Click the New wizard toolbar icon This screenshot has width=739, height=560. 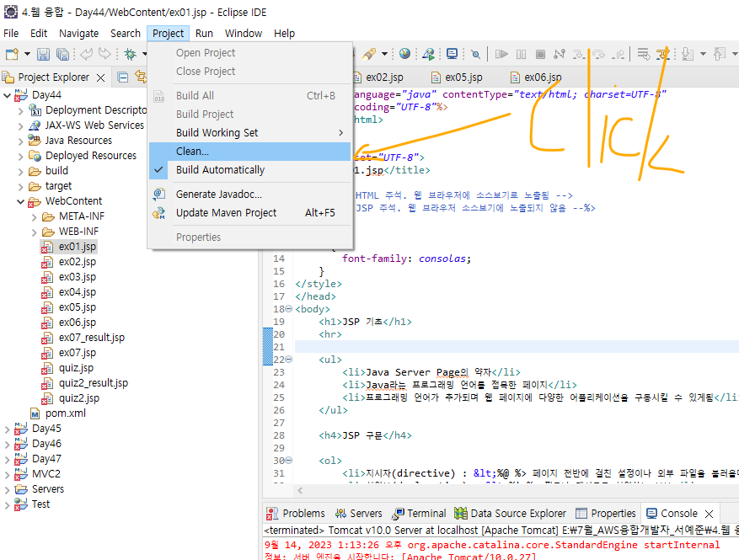tap(13, 54)
